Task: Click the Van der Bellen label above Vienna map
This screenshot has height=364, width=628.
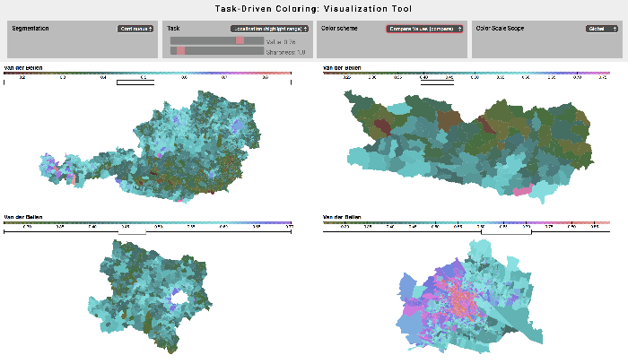Action: [x=340, y=217]
